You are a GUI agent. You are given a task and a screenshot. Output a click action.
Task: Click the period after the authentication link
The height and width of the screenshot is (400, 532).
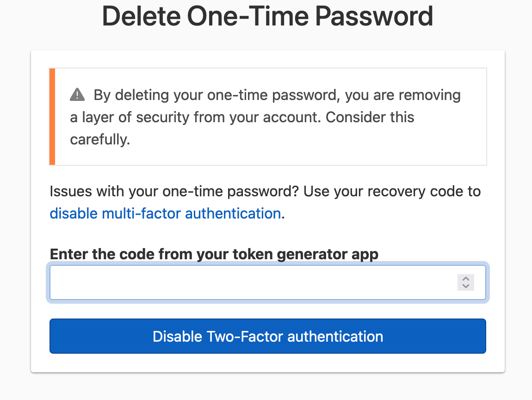(283, 213)
